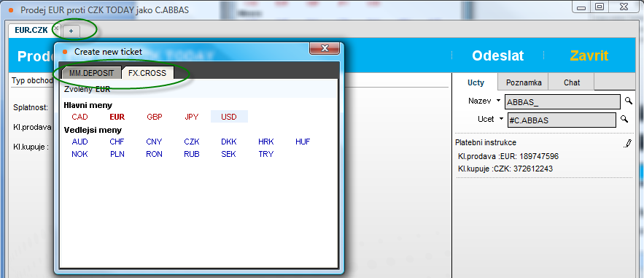The height and width of the screenshot is (278, 644).
Task: Open the EUR.CZK ticket tab
Action: click(31, 30)
